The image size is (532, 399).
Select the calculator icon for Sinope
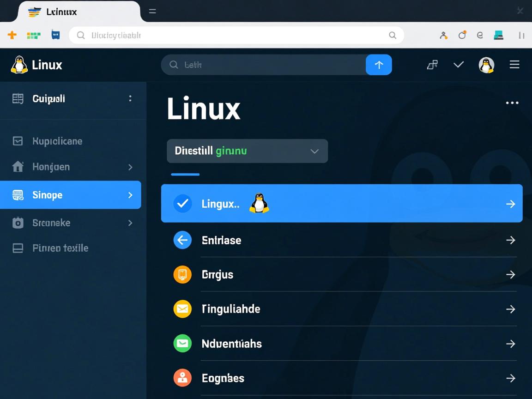(x=18, y=194)
